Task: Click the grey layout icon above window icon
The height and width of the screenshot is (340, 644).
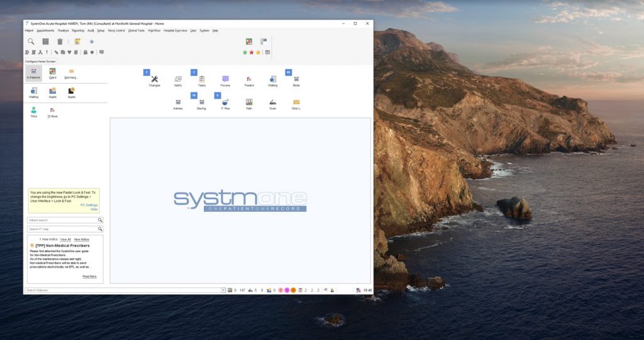Action: (264, 41)
